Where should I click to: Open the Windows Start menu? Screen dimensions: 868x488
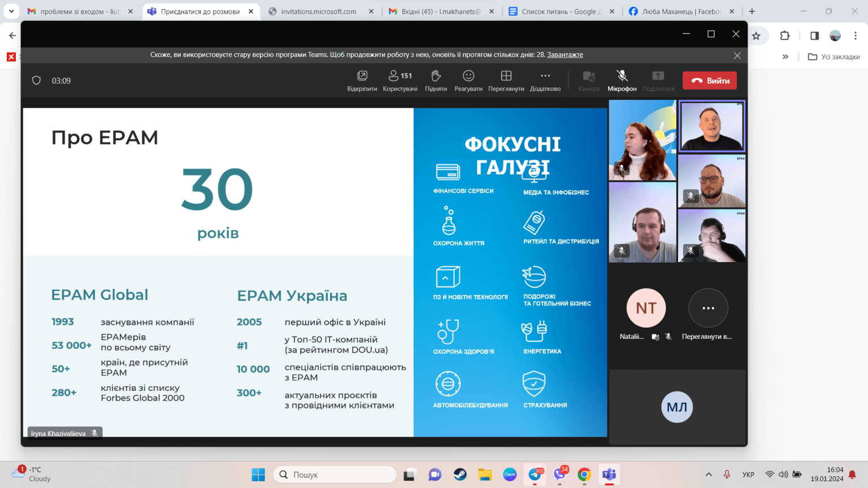click(258, 474)
